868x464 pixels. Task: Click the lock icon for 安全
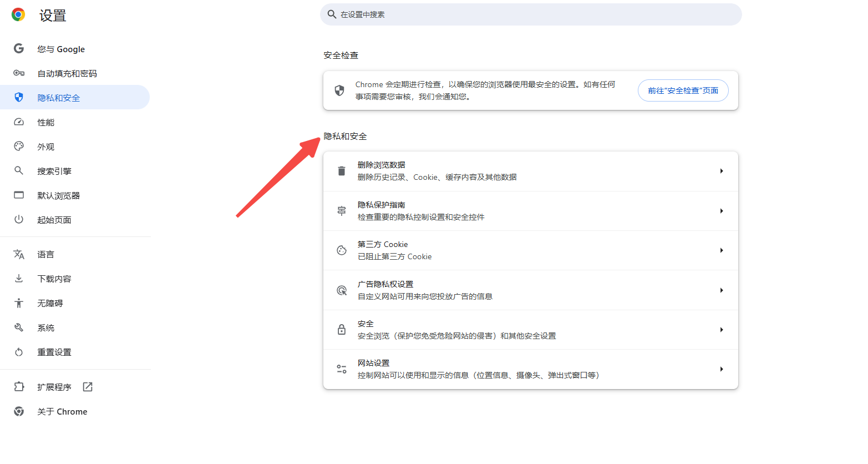pos(342,330)
